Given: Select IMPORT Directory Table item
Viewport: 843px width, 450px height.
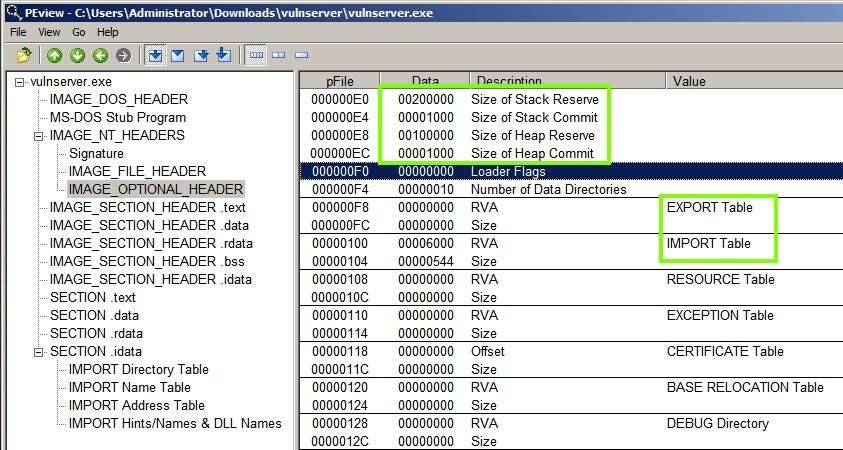Looking at the screenshot, I should click(139, 369).
